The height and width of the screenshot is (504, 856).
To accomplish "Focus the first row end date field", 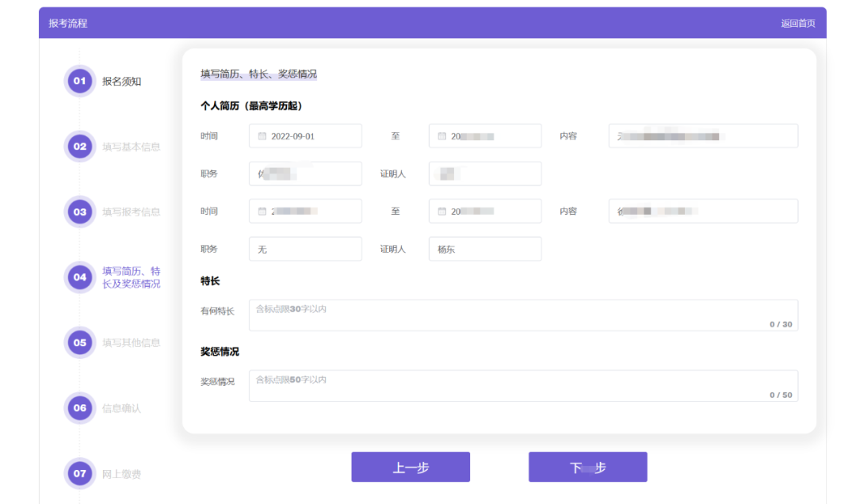I will pyautogui.click(x=485, y=136).
